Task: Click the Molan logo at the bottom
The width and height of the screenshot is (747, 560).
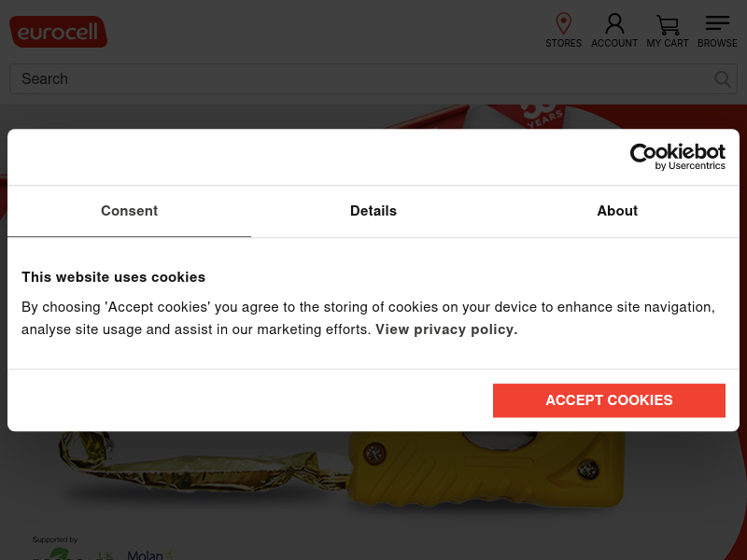Action: coord(145,554)
